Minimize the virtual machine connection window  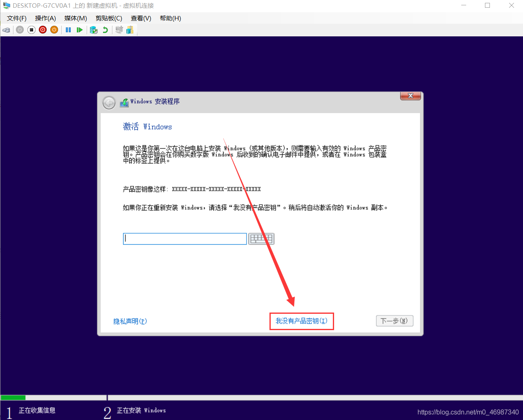tap(464, 5)
